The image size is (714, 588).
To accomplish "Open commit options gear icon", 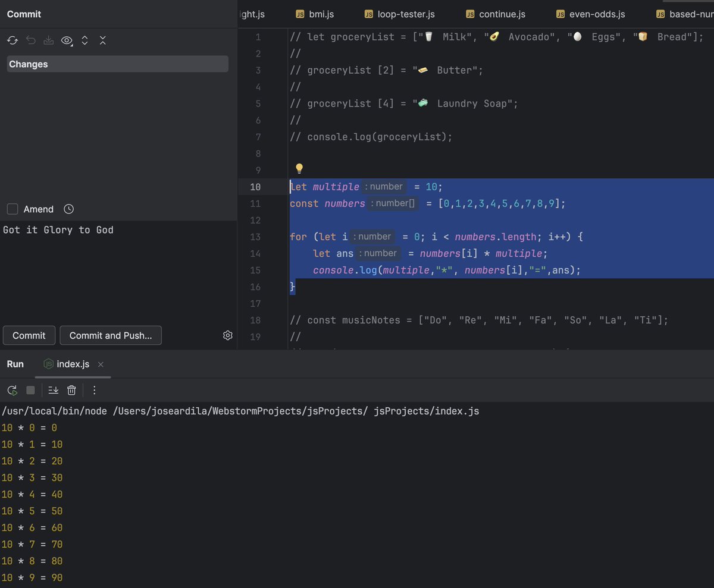I will point(227,335).
